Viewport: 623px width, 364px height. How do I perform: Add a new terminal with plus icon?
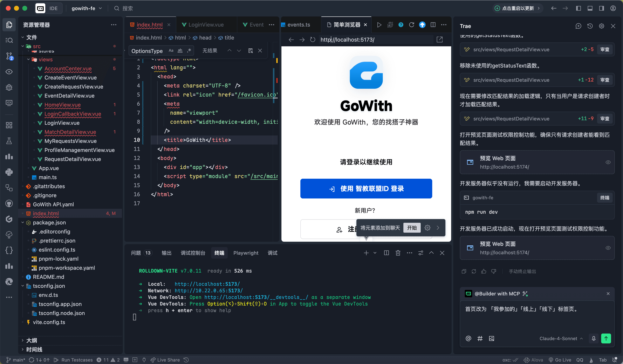tap(366, 253)
